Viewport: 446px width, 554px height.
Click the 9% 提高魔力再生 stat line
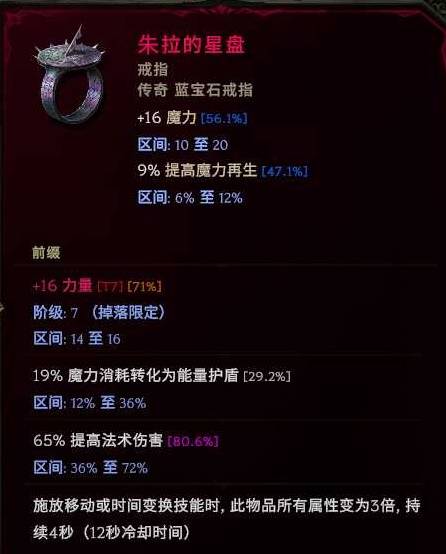[197, 171]
